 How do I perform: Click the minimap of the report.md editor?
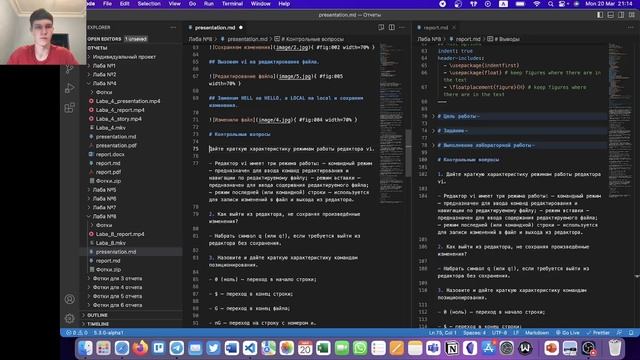point(620,120)
